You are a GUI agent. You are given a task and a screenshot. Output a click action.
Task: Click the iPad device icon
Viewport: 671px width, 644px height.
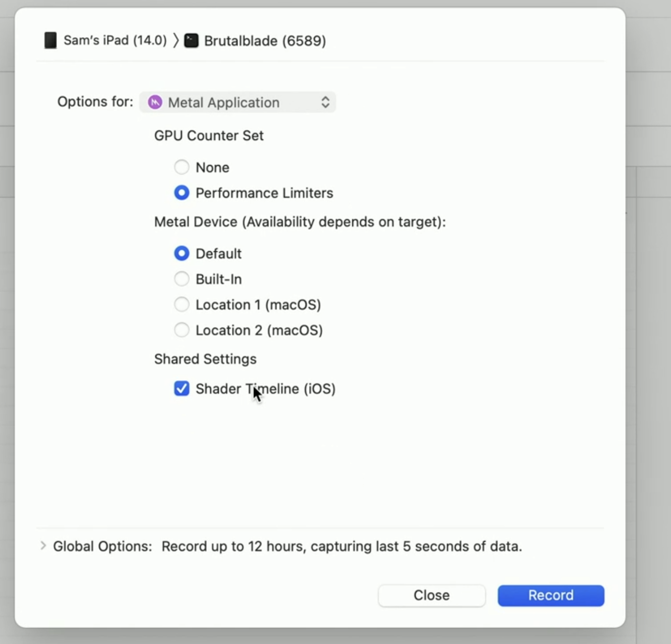50,41
